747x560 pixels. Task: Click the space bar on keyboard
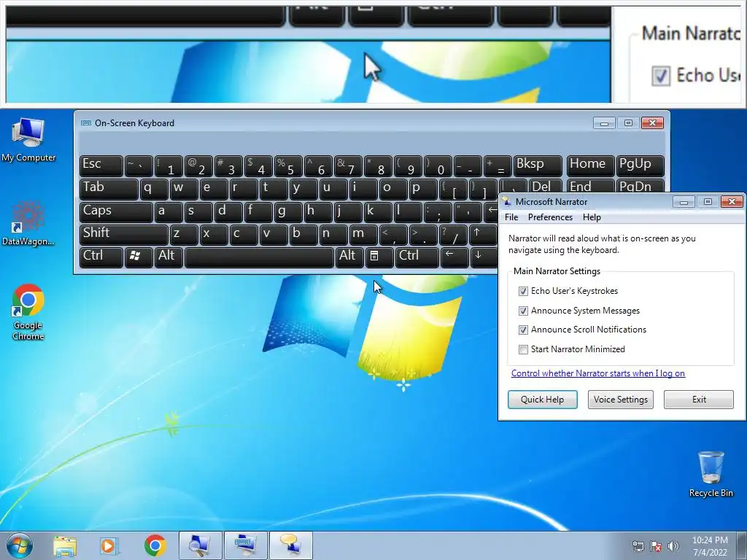(259, 257)
